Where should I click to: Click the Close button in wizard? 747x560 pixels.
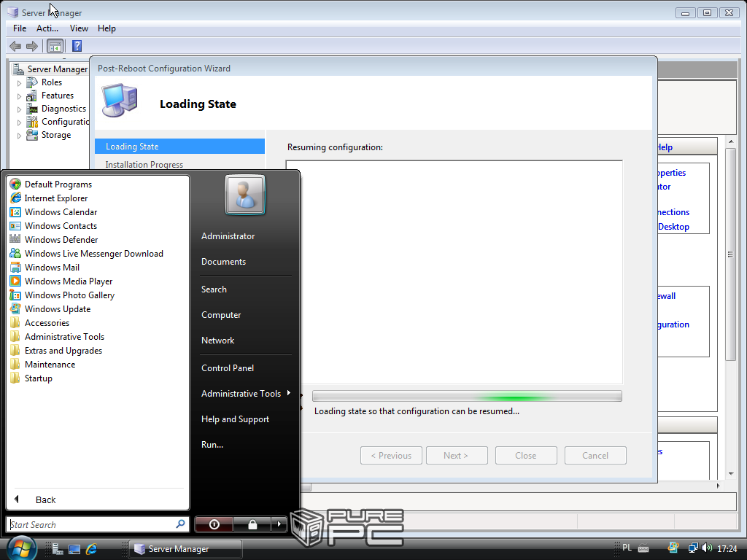(526, 455)
